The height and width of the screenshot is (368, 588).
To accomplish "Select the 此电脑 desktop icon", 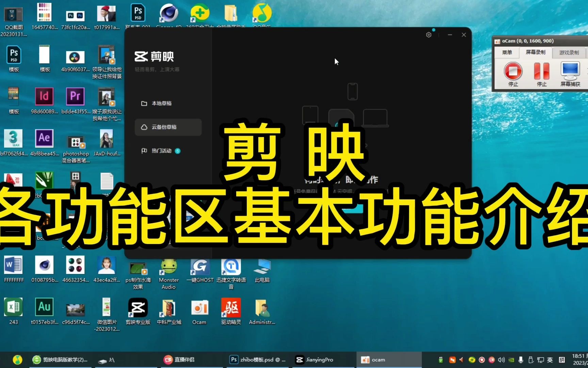I will (262, 271).
